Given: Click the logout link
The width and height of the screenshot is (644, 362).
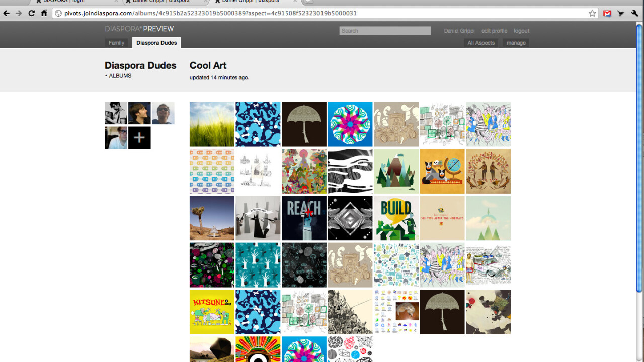Looking at the screenshot, I should 521,31.
